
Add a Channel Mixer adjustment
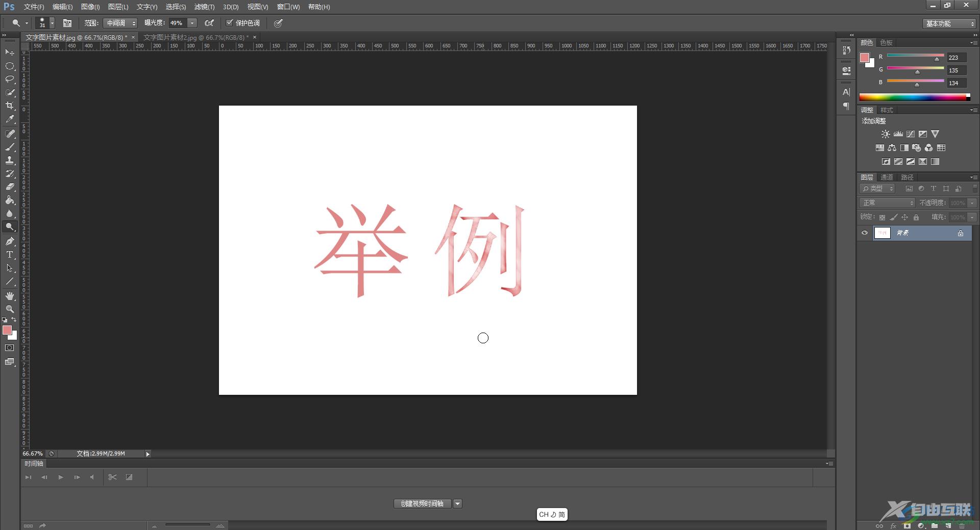coord(929,148)
